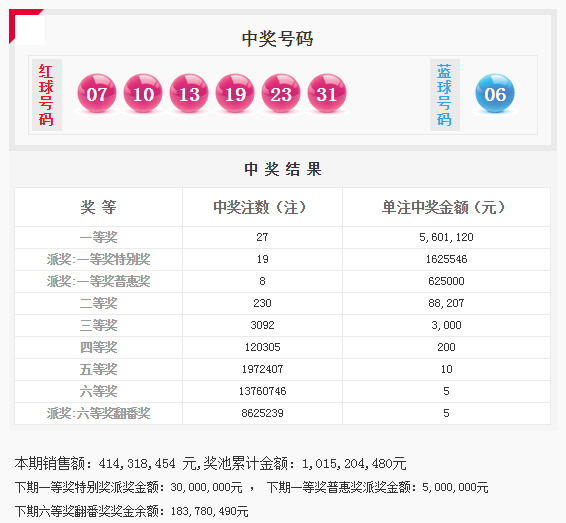
Task: Click the fifth prize count 1972407
Action: point(262,369)
